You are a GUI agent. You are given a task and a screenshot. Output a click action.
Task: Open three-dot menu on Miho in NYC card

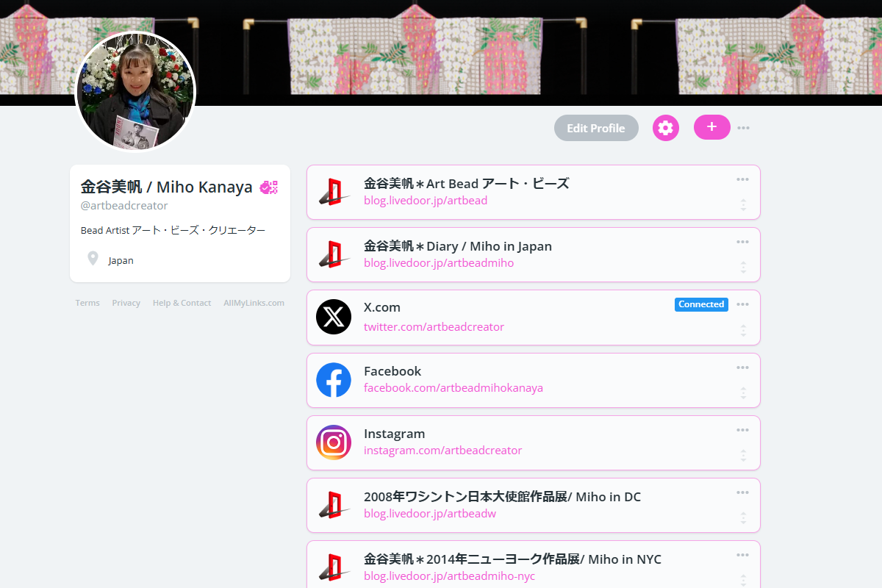[x=743, y=555]
